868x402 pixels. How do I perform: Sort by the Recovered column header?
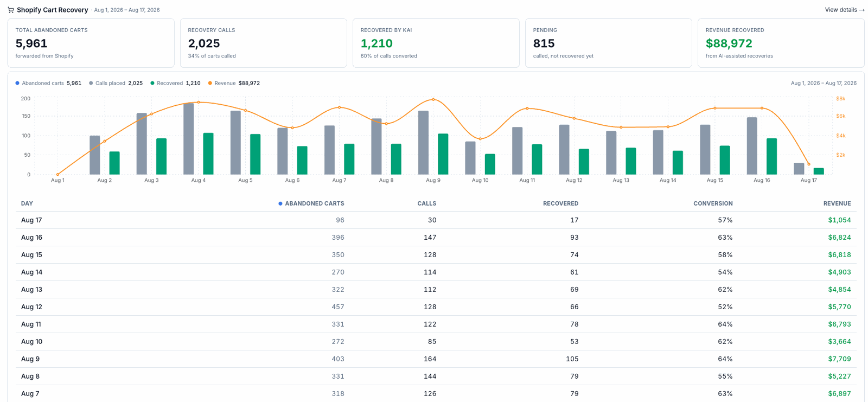pos(560,203)
